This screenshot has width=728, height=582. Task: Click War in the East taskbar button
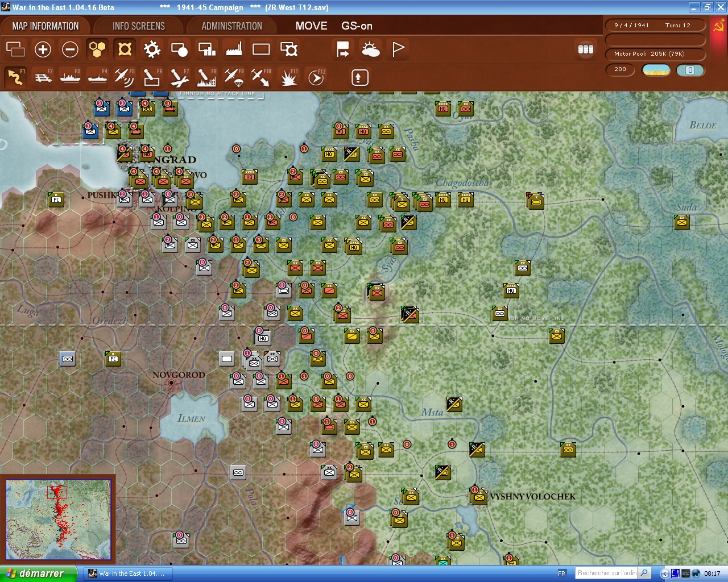pyautogui.click(x=127, y=573)
